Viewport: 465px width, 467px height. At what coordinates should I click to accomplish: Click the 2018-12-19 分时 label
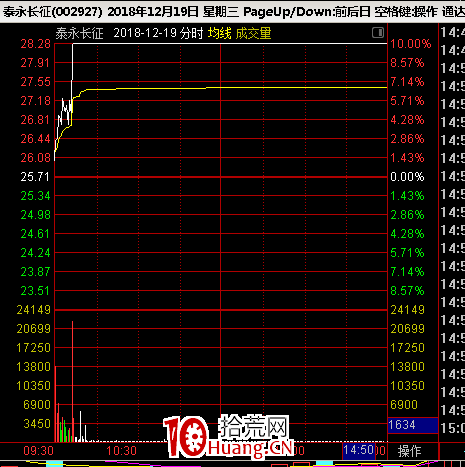[158, 33]
